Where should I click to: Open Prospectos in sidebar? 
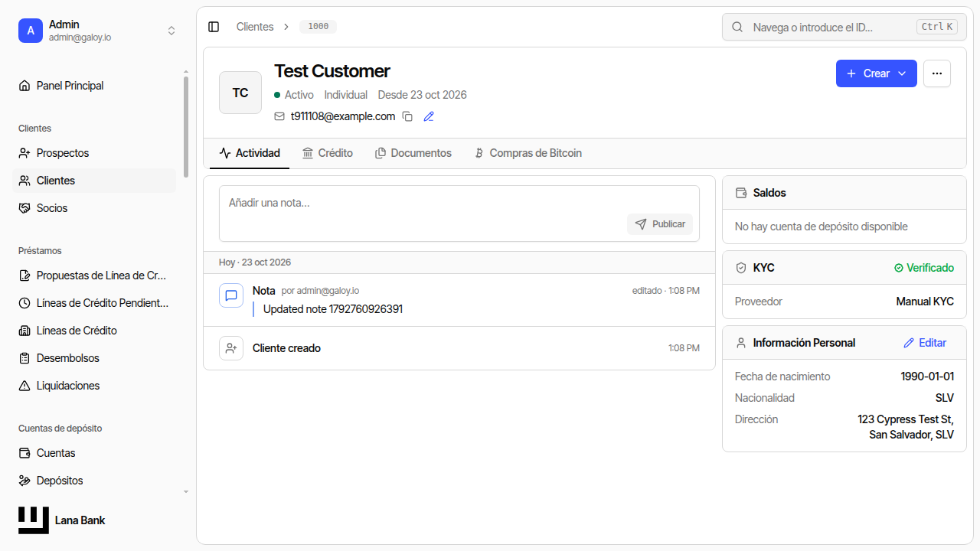coord(95,153)
